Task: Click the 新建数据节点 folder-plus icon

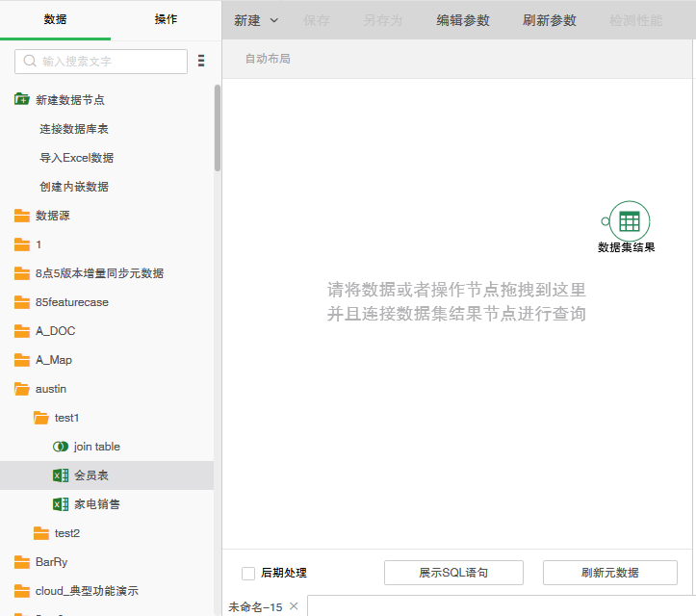Action: 22,99
